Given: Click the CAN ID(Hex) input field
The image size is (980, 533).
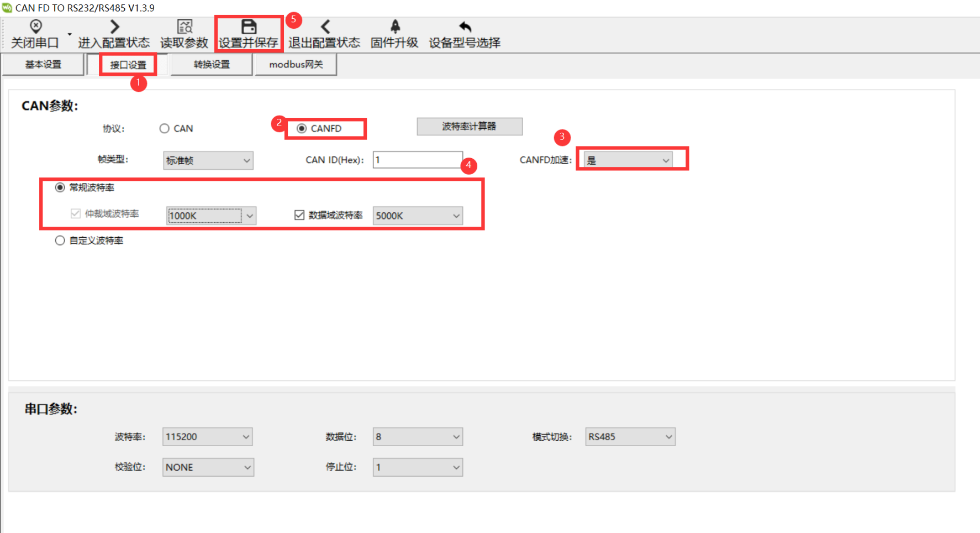Looking at the screenshot, I should (417, 160).
